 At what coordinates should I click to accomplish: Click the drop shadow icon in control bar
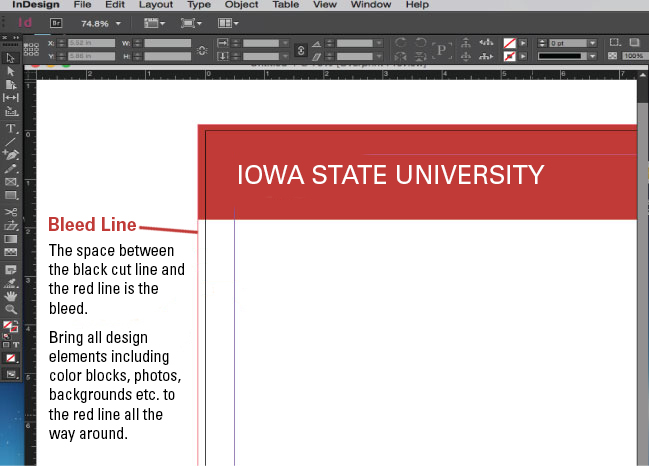(x=634, y=42)
